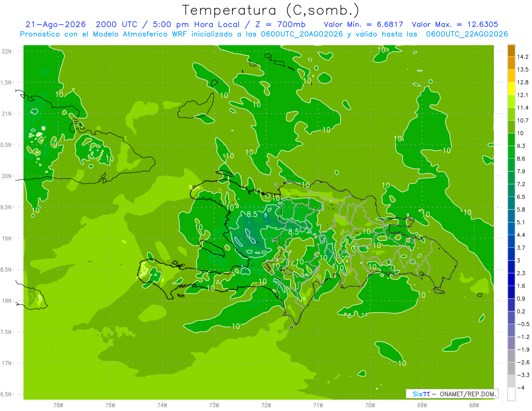Click the legend value '3.7'
Image resolution: width=532 pixels, height=411 pixels.
tap(521, 247)
